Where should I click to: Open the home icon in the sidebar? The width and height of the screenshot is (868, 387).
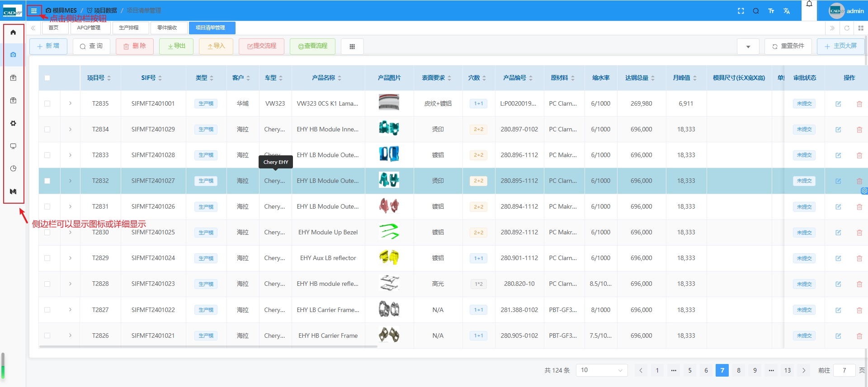pos(13,32)
